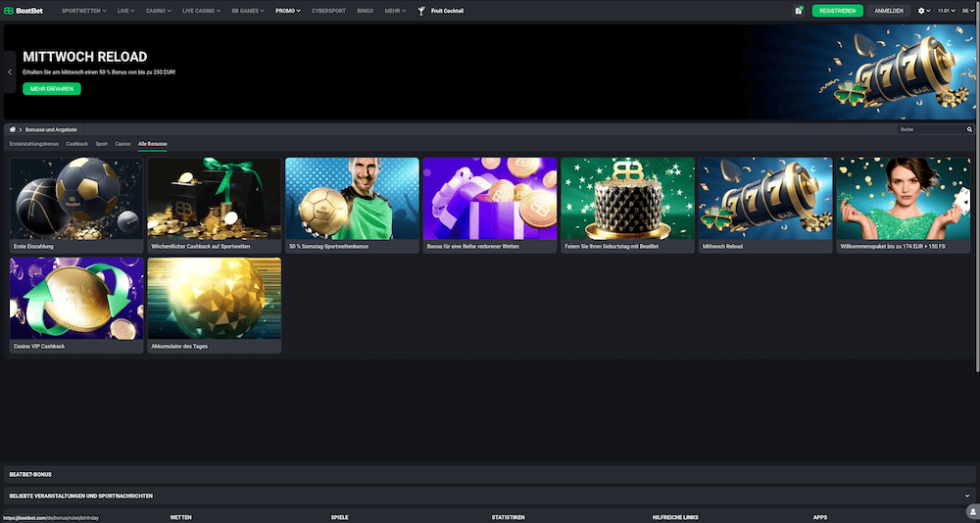
Task: Open the Fruit Cocktail link
Action: coord(448,11)
